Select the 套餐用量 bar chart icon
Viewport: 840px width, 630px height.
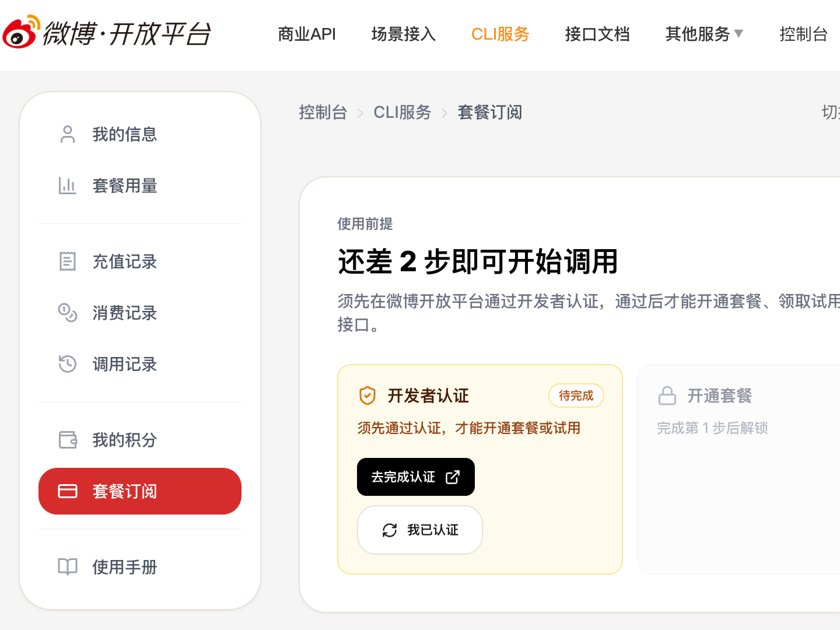pyautogui.click(x=68, y=185)
